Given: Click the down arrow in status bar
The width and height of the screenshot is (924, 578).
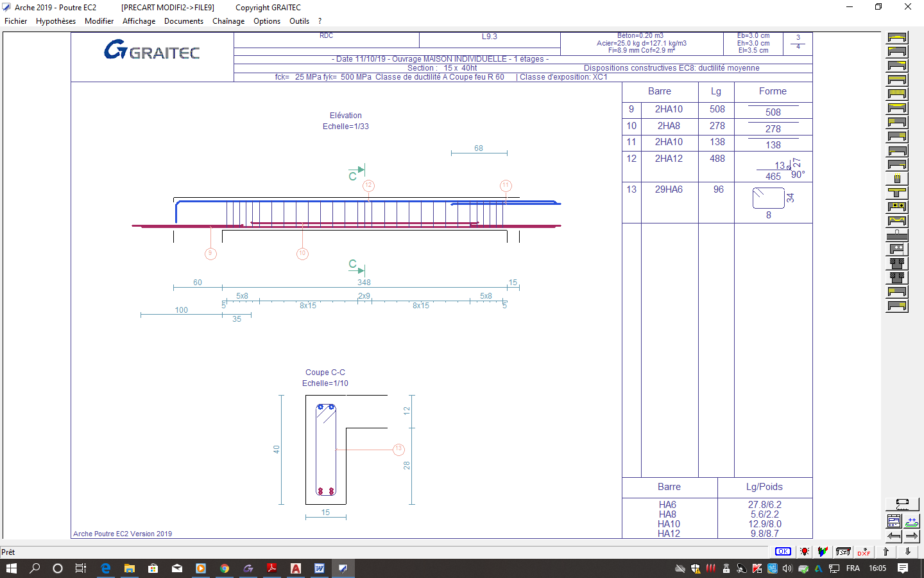Looking at the screenshot, I should pyautogui.click(x=907, y=552).
